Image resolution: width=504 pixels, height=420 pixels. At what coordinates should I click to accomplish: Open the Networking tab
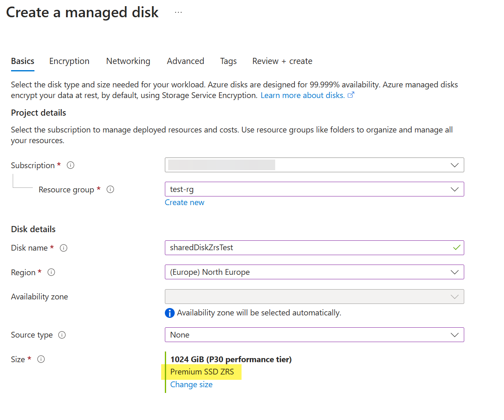click(x=128, y=61)
